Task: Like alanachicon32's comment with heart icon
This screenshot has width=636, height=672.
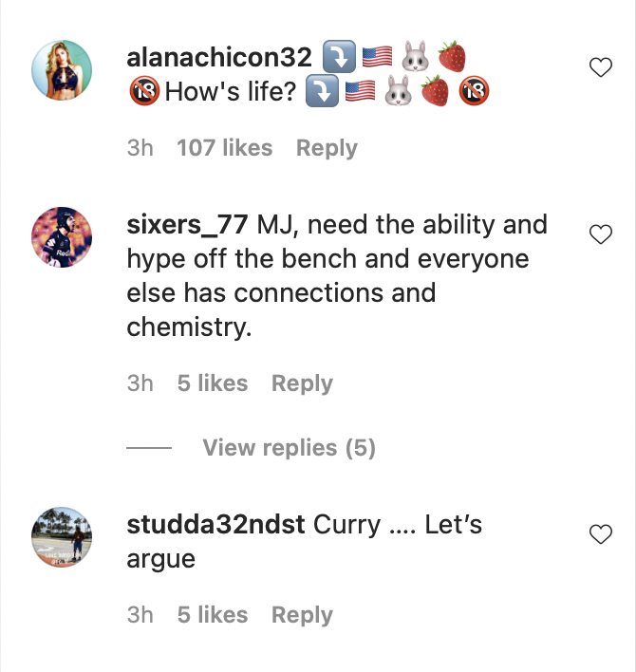Action: click(x=601, y=67)
